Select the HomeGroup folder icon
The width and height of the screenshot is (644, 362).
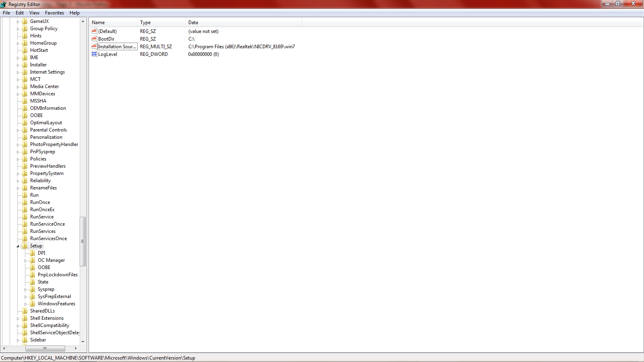pyautogui.click(x=25, y=43)
